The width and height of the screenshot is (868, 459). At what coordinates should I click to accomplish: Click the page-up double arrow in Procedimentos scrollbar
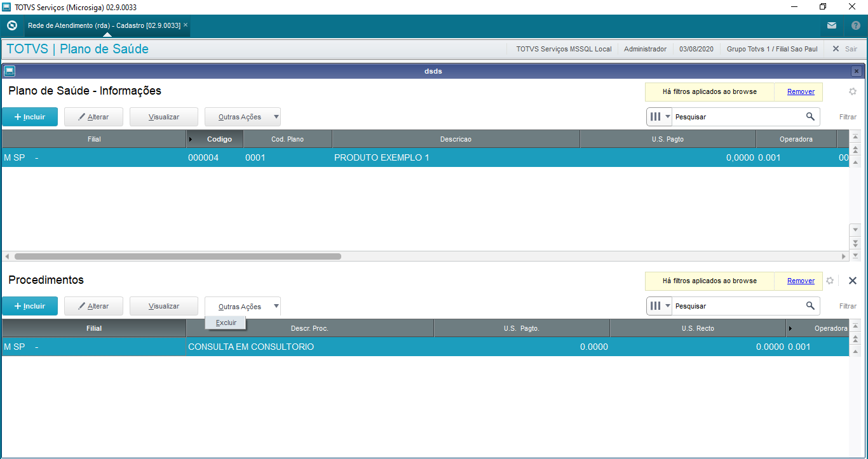(x=855, y=338)
